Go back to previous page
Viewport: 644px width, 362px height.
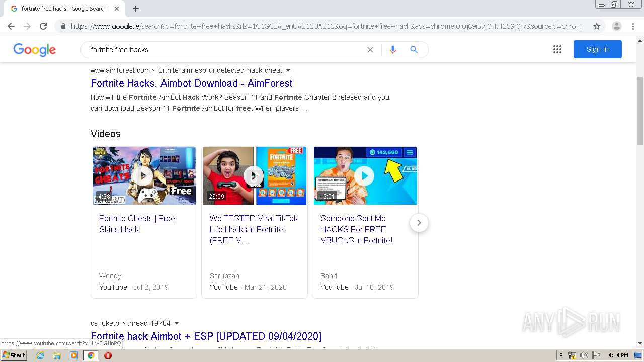(x=11, y=26)
